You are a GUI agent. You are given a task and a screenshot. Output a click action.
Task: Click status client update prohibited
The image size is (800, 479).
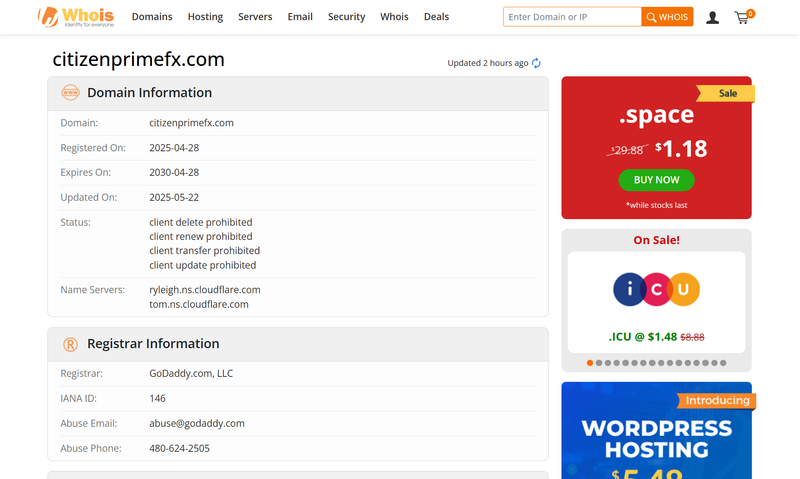(x=203, y=265)
